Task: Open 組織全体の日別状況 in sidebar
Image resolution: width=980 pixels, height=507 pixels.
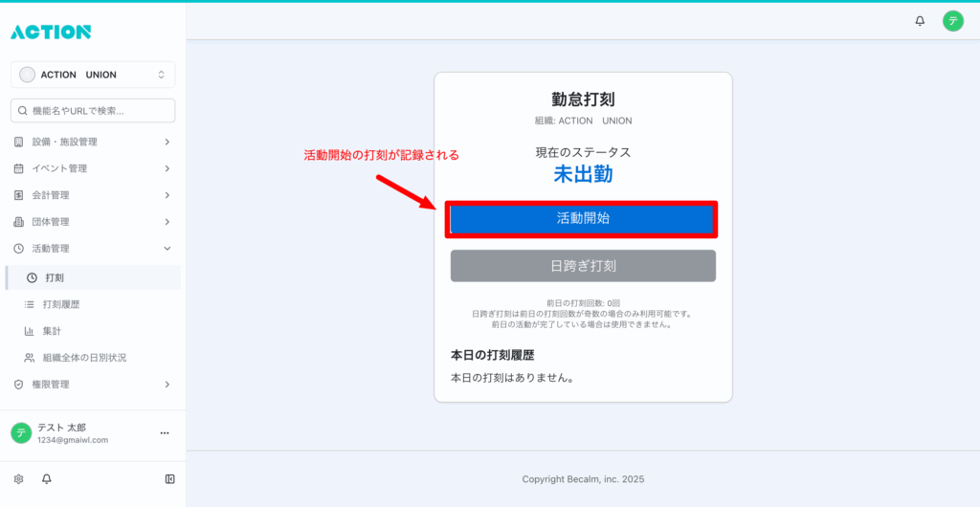Action: coord(84,358)
